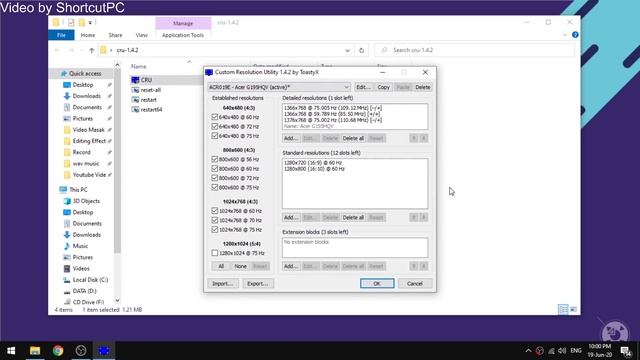This screenshot has width=640, height=360.
Task: Open Music folder under This PC
Action: [80, 246]
